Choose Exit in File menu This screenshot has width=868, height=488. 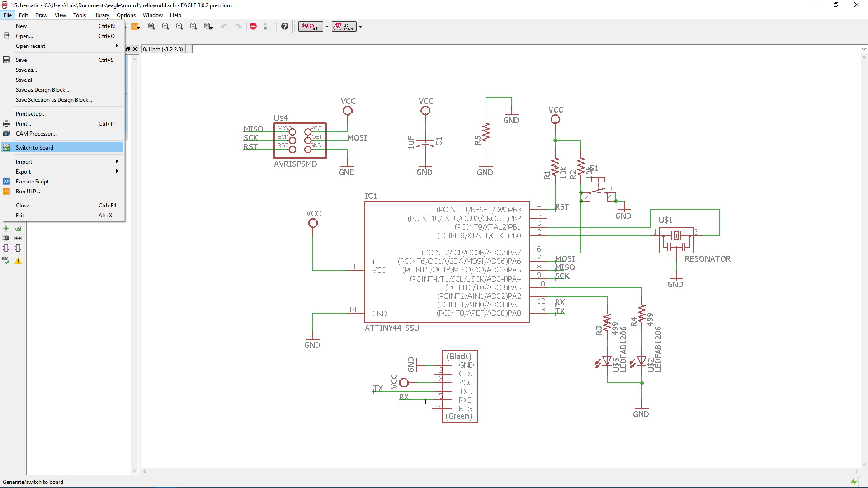(62, 215)
